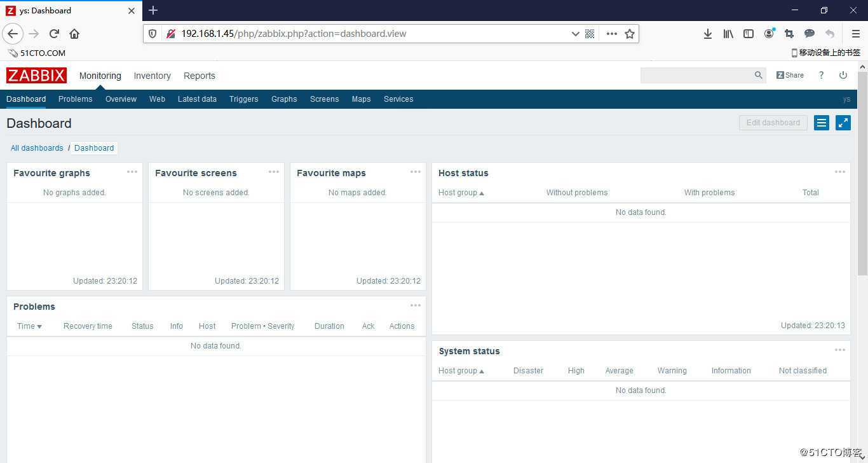The image size is (868, 463).
Task: Close the ys: Dashboard browser tab
Action: pyautogui.click(x=132, y=10)
